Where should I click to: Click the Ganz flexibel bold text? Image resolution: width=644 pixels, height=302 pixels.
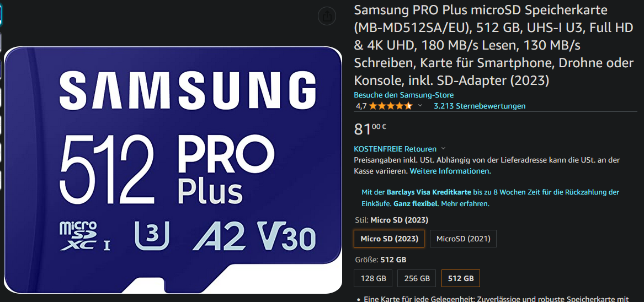pyautogui.click(x=416, y=203)
